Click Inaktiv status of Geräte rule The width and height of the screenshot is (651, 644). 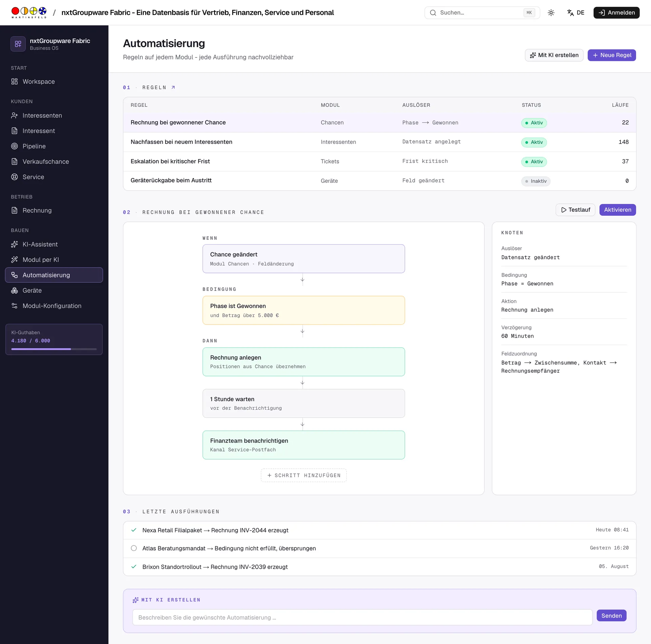point(536,181)
